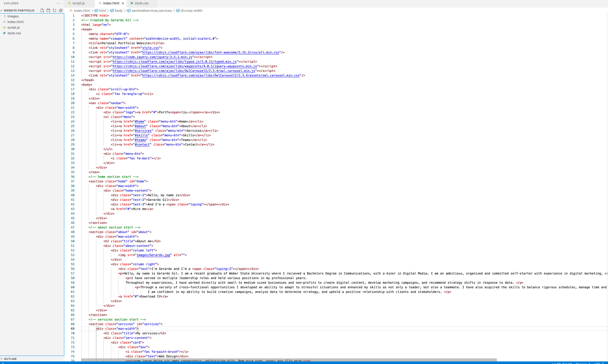Viewport: 608px width, 364px height.
Task: Create a new folder in Explorer
Action: [48, 11]
